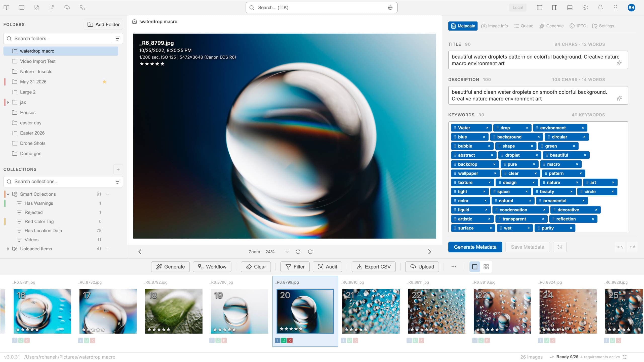Add item to Uploaded Items with plus

tap(108, 249)
